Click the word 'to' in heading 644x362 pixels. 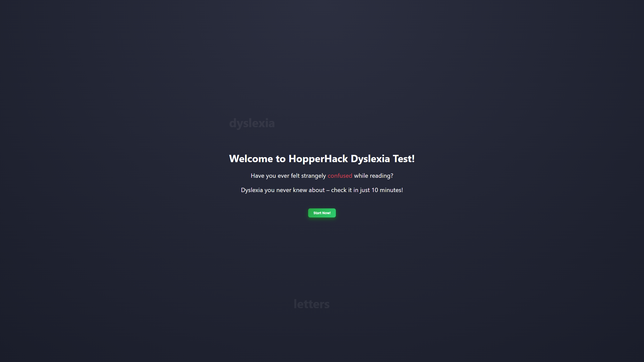[x=280, y=159]
